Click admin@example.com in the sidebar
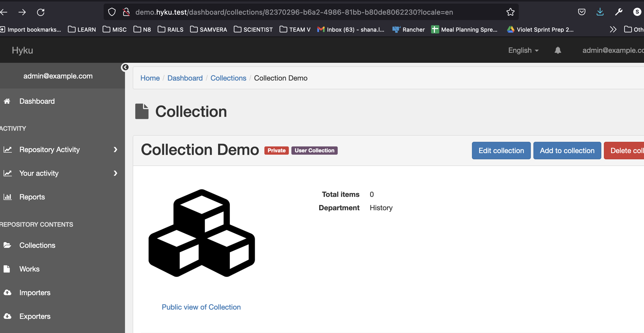The height and width of the screenshot is (333, 644). (x=58, y=76)
